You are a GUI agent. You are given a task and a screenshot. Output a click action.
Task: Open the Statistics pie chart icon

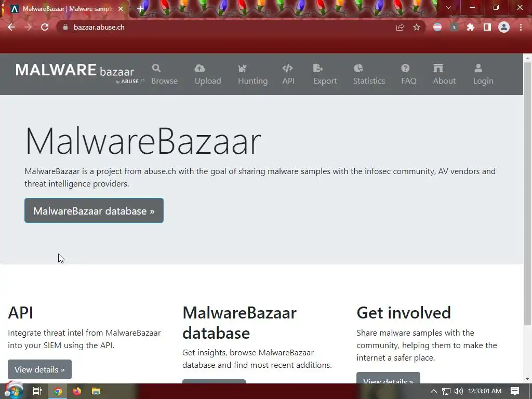358,68
